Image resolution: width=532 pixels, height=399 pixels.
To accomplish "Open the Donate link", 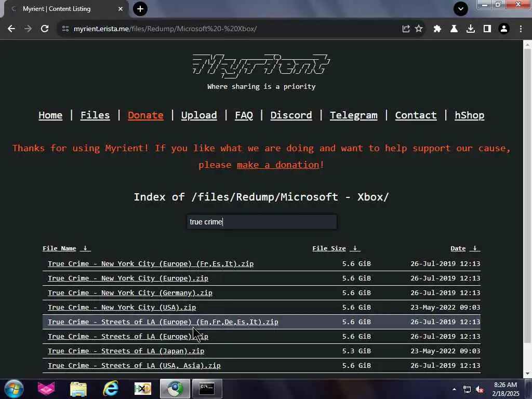I will 145,115.
